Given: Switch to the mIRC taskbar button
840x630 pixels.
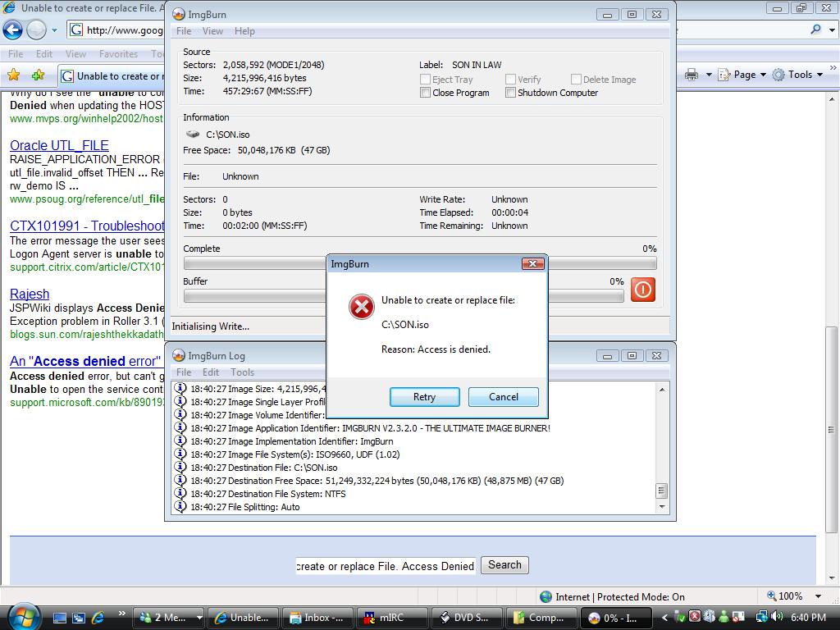Looking at the screenshot, I should pos(391,618).
